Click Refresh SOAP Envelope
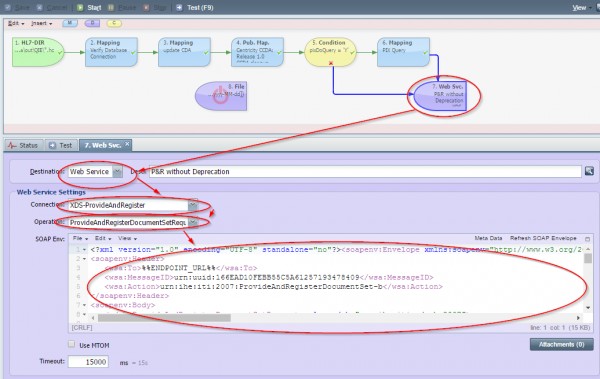 pos(543,238)
